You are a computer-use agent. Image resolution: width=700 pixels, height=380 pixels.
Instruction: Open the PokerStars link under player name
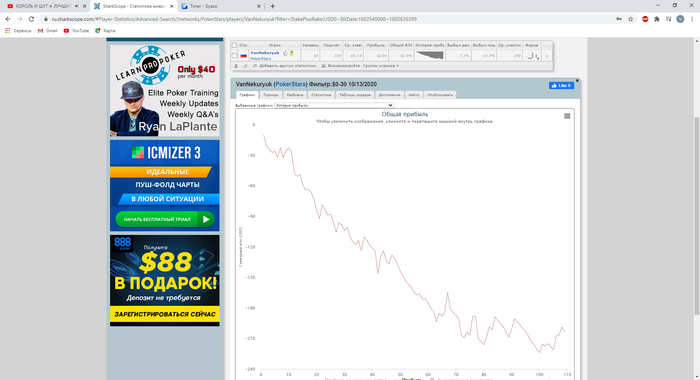[x=261, y=58]
